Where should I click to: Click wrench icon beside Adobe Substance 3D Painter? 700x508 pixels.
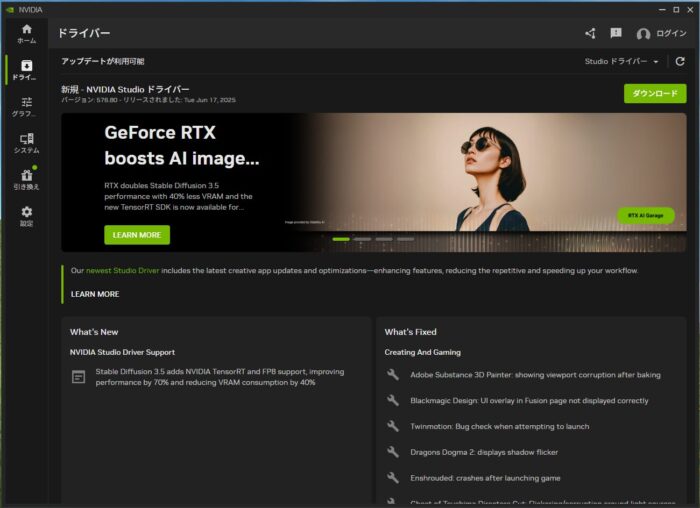click(x=393, y=375)
